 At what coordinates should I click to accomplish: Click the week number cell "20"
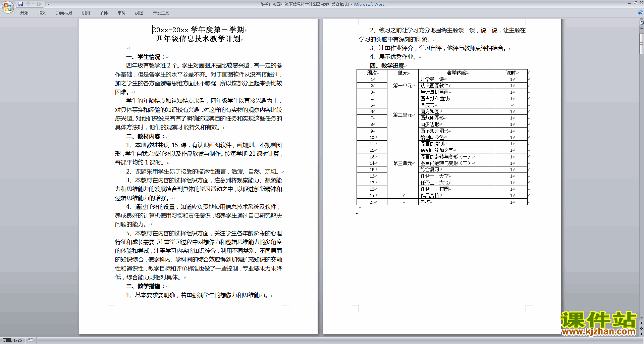click(x=372, y=202)
